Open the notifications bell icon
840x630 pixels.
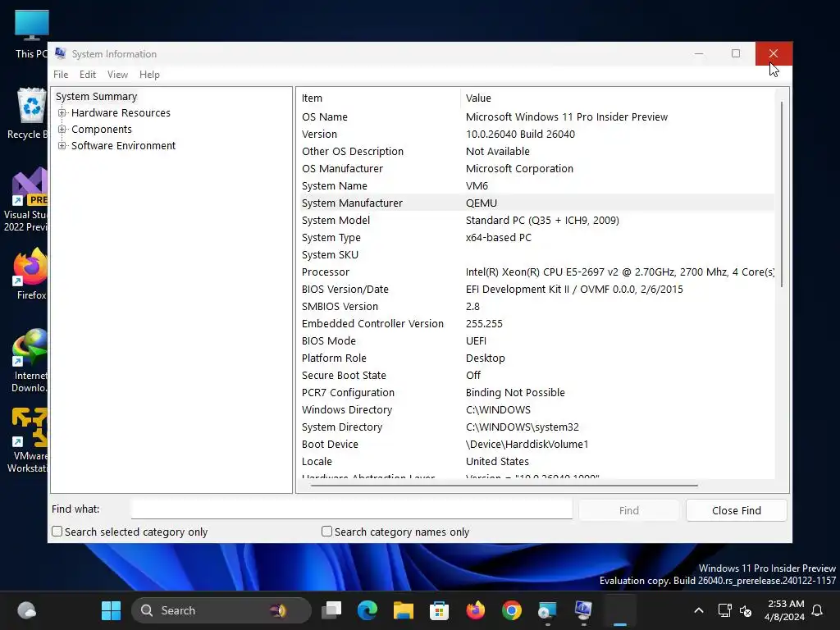(817, 610)
